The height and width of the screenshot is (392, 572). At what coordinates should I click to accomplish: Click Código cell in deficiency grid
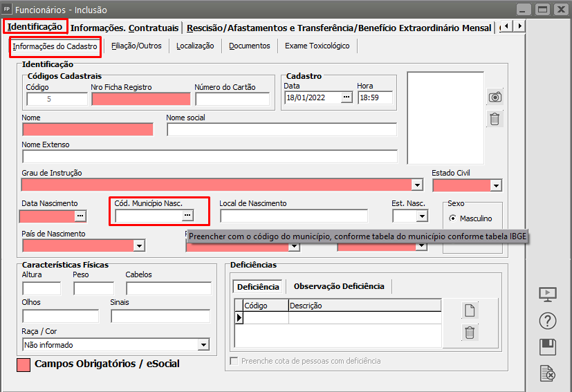click(266, 317)
